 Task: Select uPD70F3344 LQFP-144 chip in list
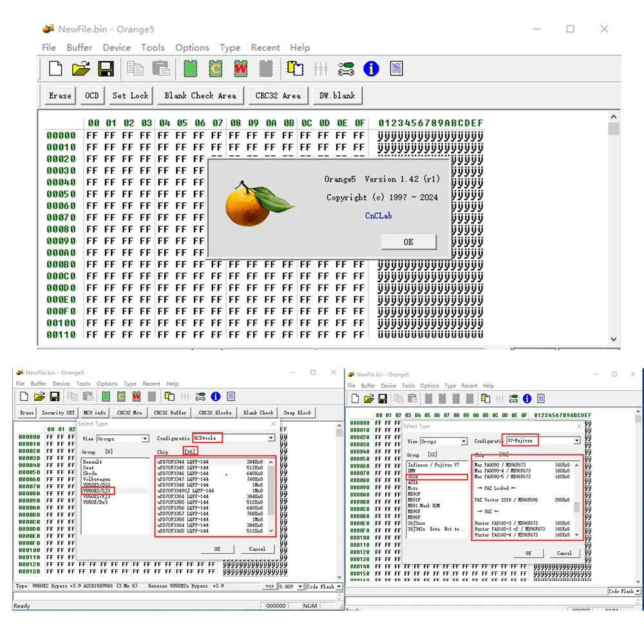(211, 462)
